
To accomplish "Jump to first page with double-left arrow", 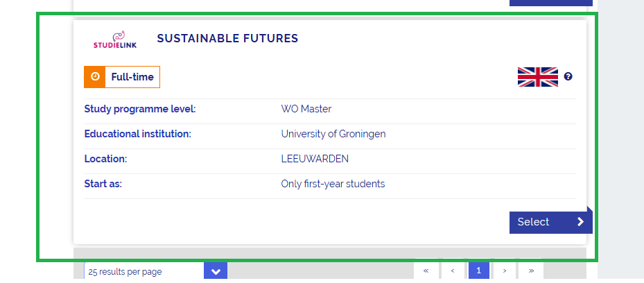I will click(426, 271).
